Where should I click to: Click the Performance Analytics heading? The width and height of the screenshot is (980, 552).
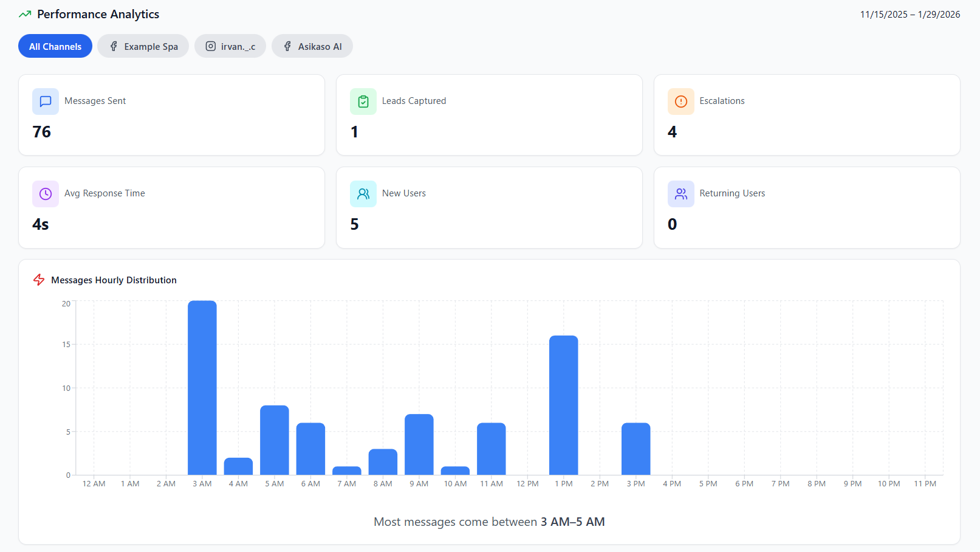(x=98, y=14)
